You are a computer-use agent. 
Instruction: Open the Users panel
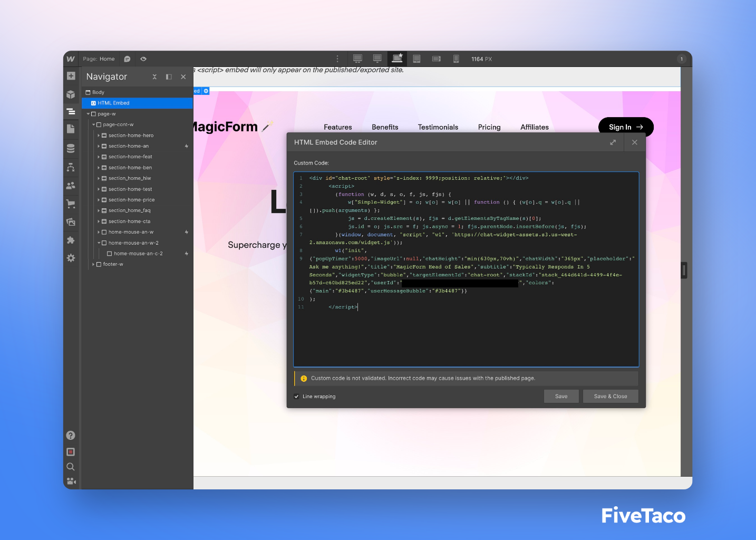[x=71, y=186]
